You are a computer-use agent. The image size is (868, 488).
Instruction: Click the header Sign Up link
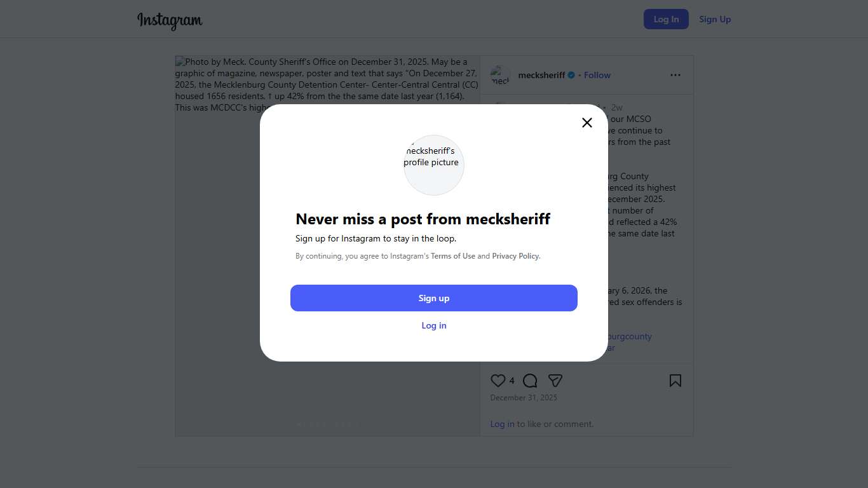(715, 19)
